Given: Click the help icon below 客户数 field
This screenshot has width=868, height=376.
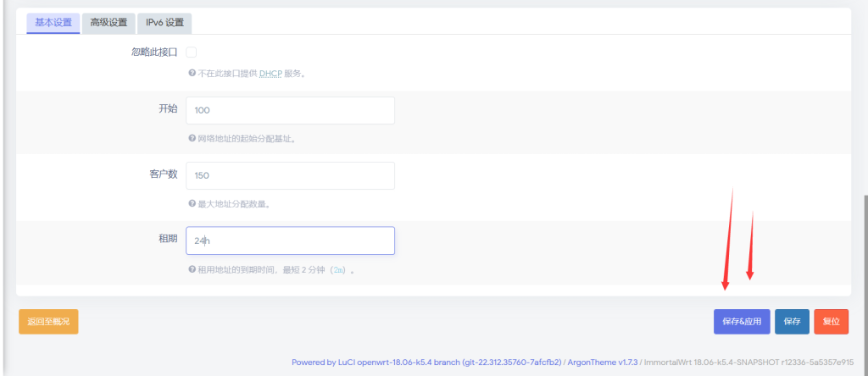Looking at the screenshot, I should 192,204.
